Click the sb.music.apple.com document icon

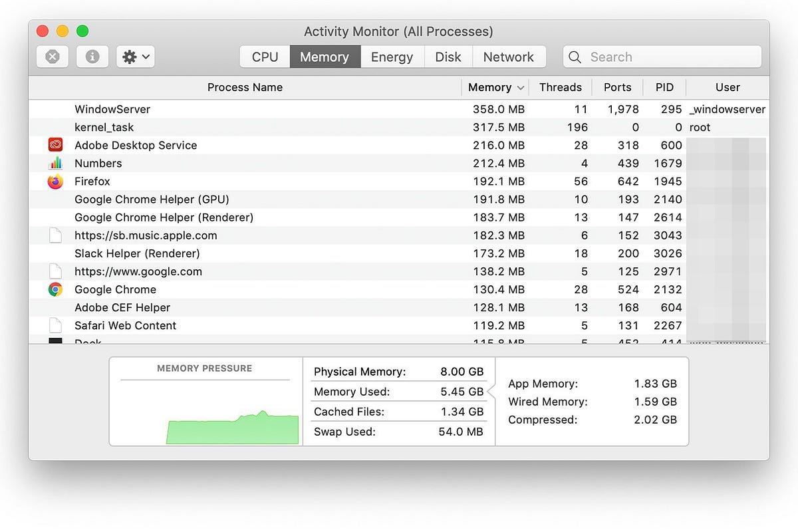coord(55,235)
